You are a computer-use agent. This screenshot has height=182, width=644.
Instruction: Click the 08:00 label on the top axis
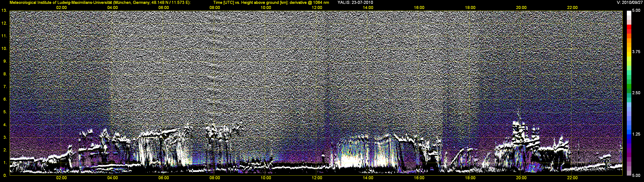[x=215, y=8]
